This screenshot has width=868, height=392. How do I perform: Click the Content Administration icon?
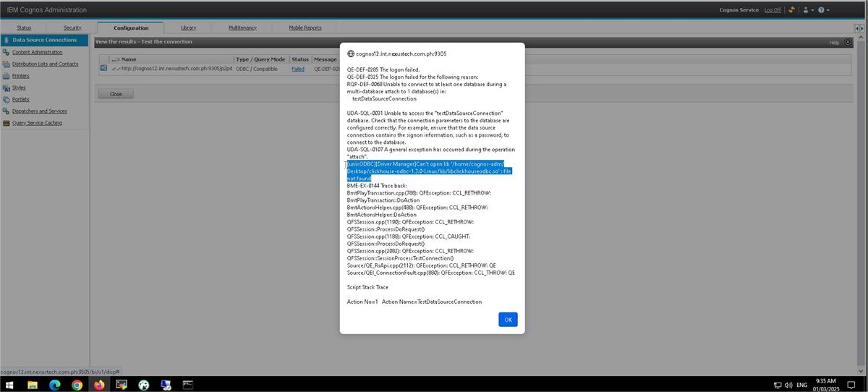point(6,52)
